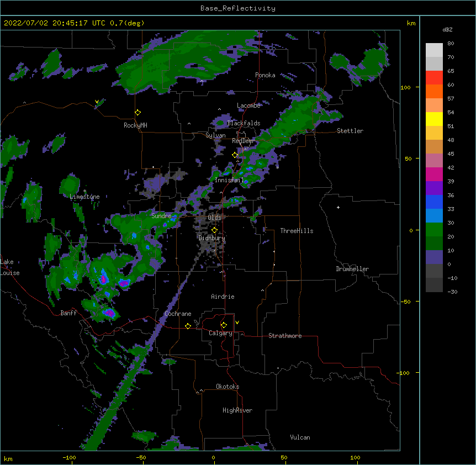Click the Airdrie label
476x465 pixels.
(223, 297)
